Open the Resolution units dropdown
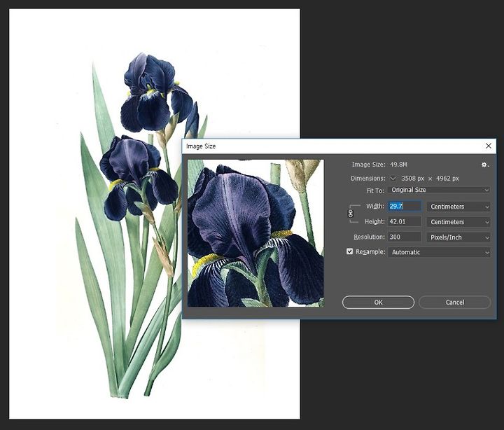The height and width of the screenshot is (430, 504). (458, 237)
